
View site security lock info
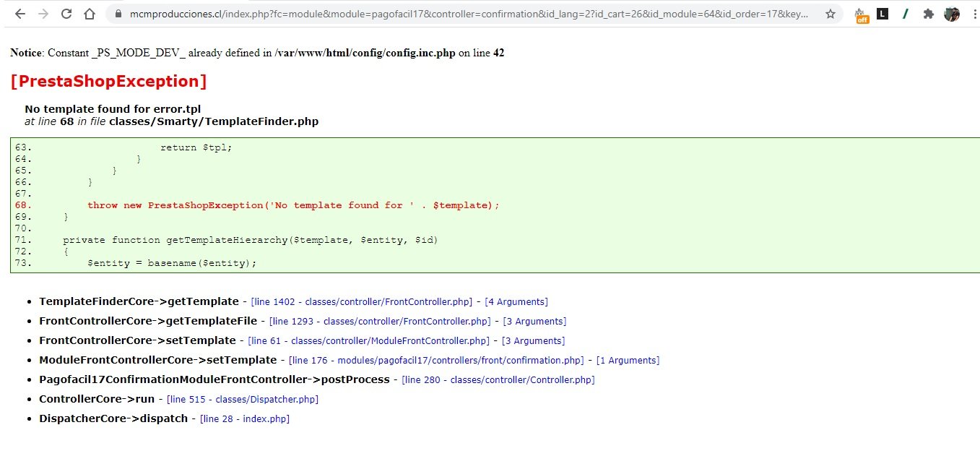coord(118,14)
